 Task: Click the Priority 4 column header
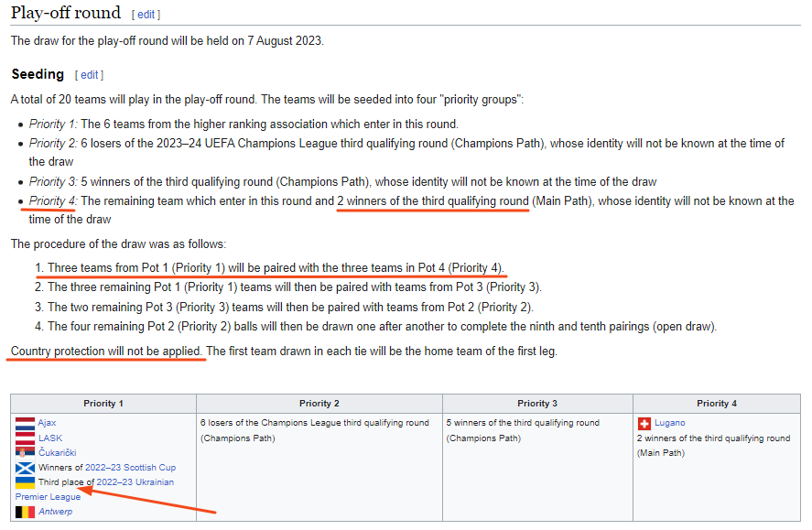[x=717, y=404]
